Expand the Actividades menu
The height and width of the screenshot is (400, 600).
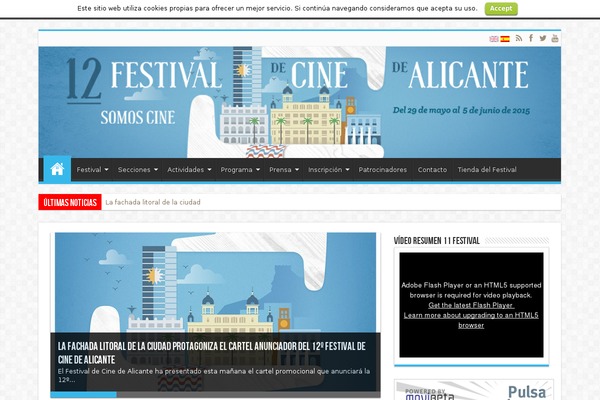point(189,170)
